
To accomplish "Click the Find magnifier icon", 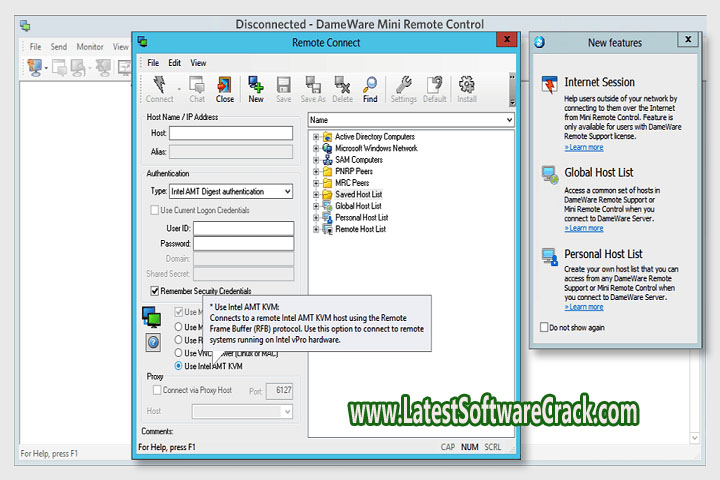I will point(370,87).
